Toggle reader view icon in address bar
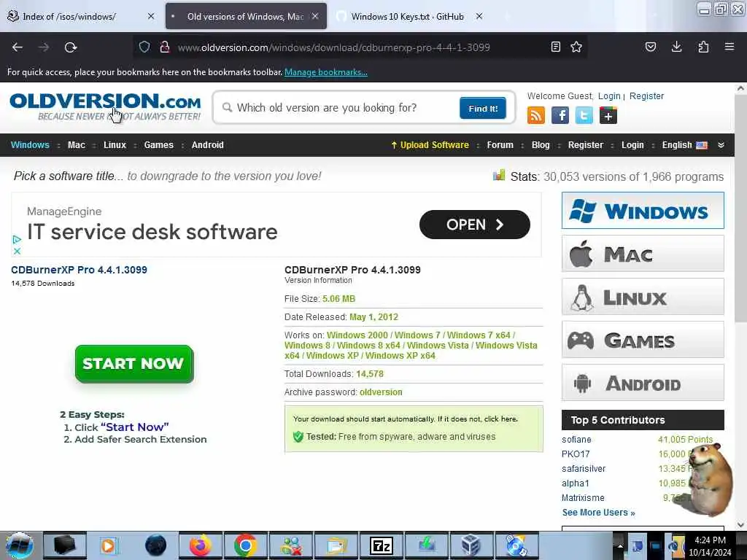 pos(555,47)
